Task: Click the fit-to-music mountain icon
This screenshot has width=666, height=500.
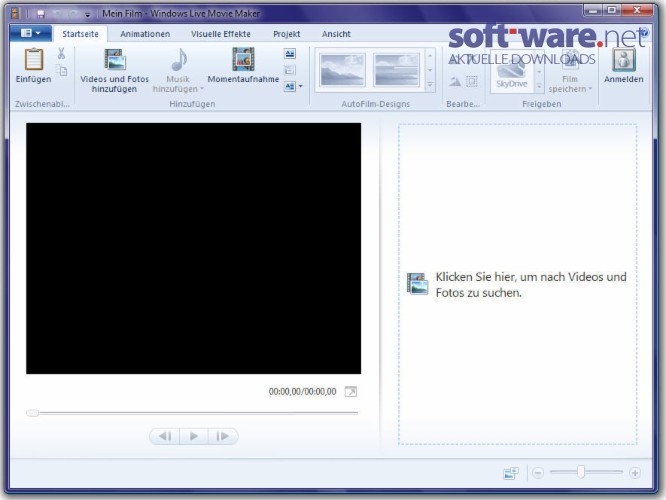Action: 455,81
